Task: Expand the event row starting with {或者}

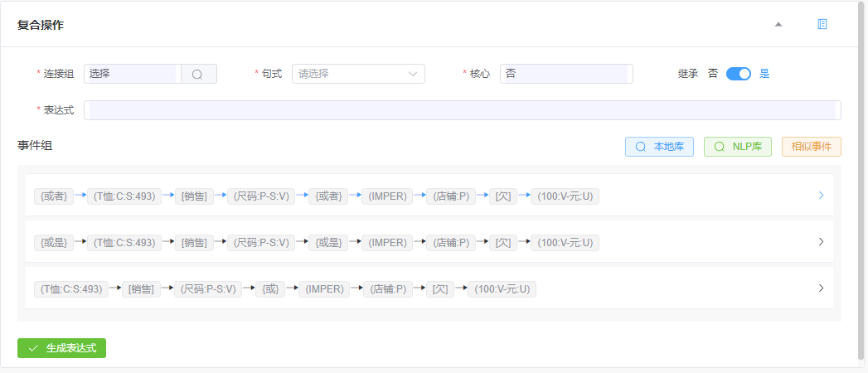Action: click(x=821, y=196)
